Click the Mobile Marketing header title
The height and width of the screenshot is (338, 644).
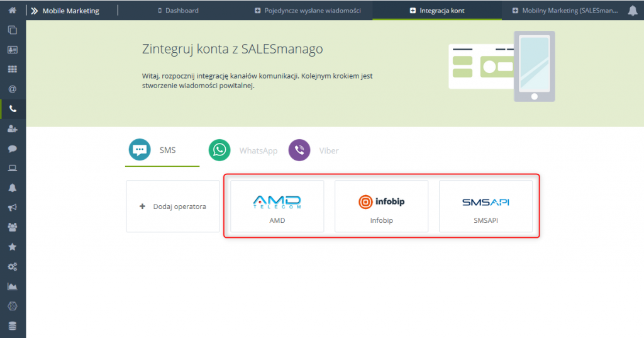coord(71,11)
